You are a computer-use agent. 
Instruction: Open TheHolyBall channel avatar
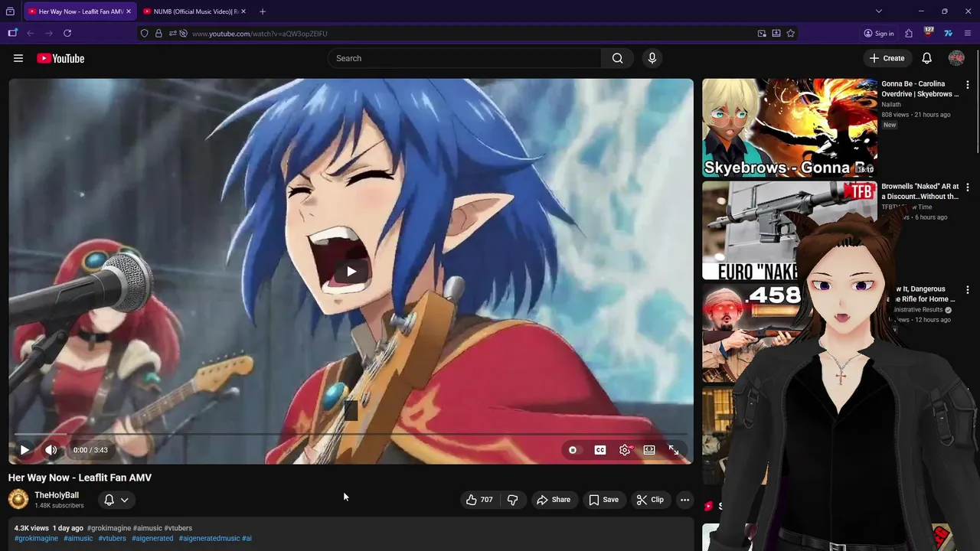pos(18,500)
